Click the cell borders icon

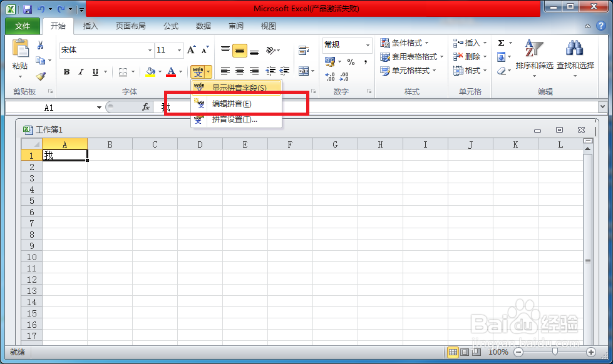[123, 71]
